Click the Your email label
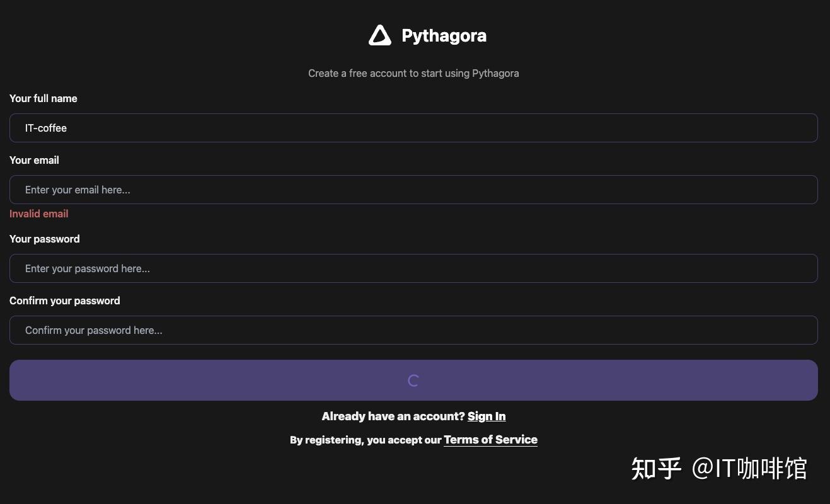Image resolution: width=830 pixels, height=504 pixels. (x=34, y=160)
